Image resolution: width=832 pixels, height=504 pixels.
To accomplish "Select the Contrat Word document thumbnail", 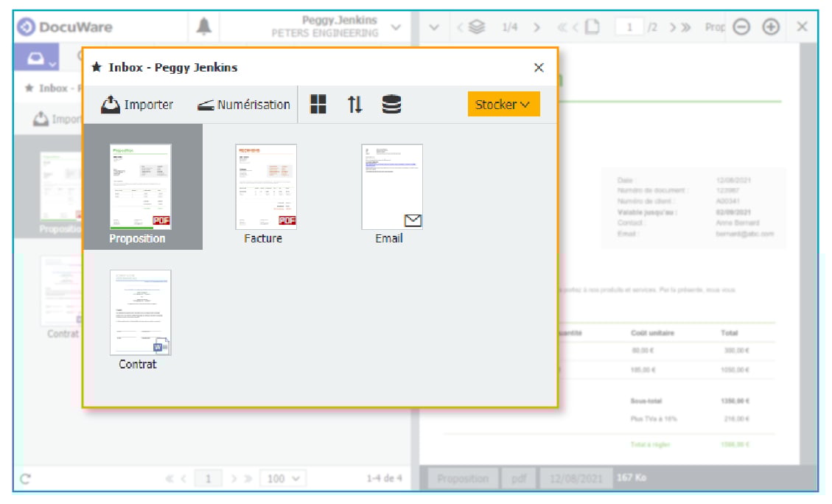I will click(141, 312).
